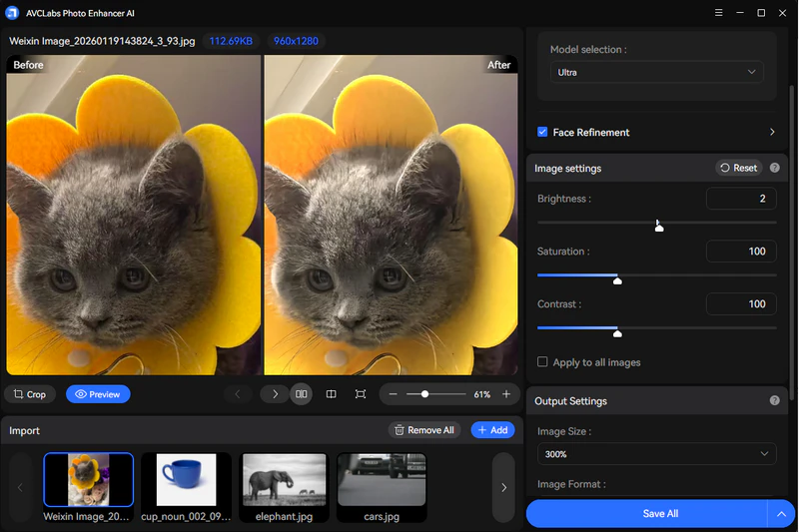Expand Face Refinement options chevron
Screen dimensions: 799x532
tap(772, 132)
